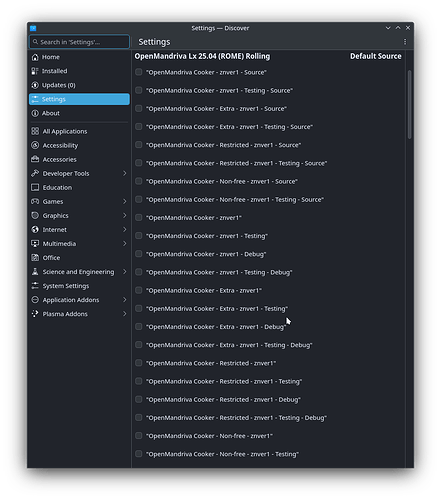Expand the Internet category arrow

tap(125, 229)
